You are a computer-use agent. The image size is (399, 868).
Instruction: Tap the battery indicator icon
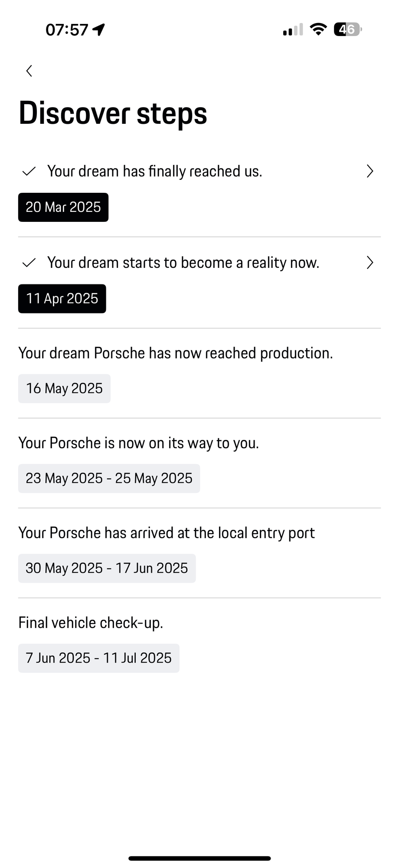[x=347, y=30]
